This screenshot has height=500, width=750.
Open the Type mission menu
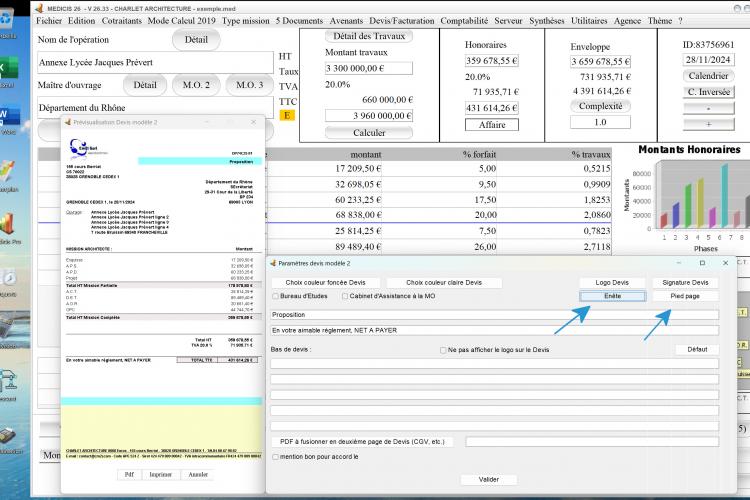click(x=245, y=21)
